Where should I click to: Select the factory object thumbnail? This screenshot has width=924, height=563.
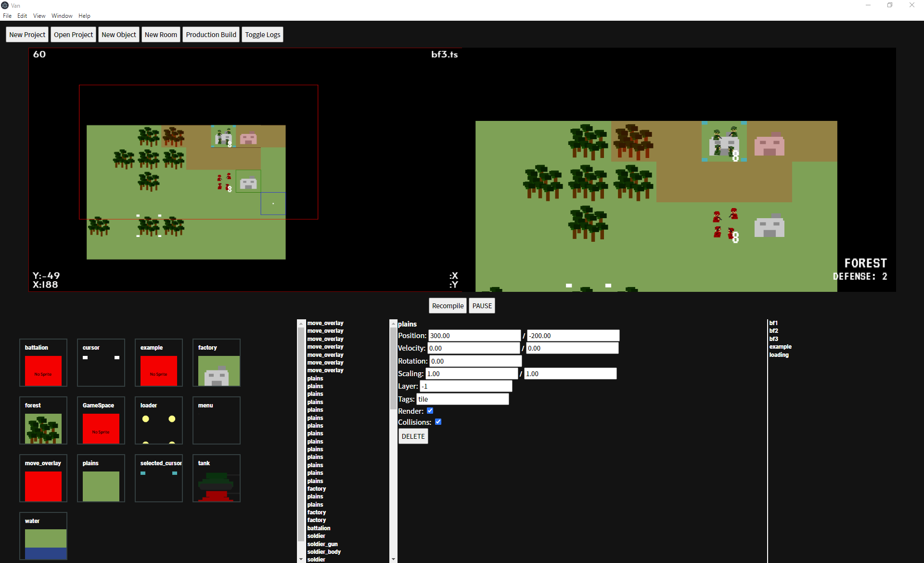click(216, 370)
